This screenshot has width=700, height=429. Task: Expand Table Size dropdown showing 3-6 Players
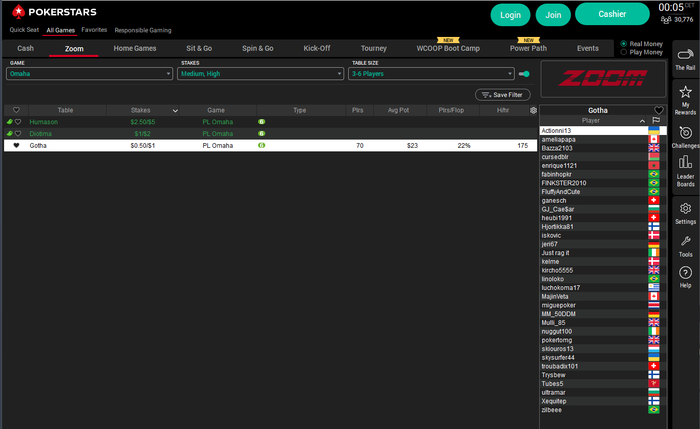[428, 73]
